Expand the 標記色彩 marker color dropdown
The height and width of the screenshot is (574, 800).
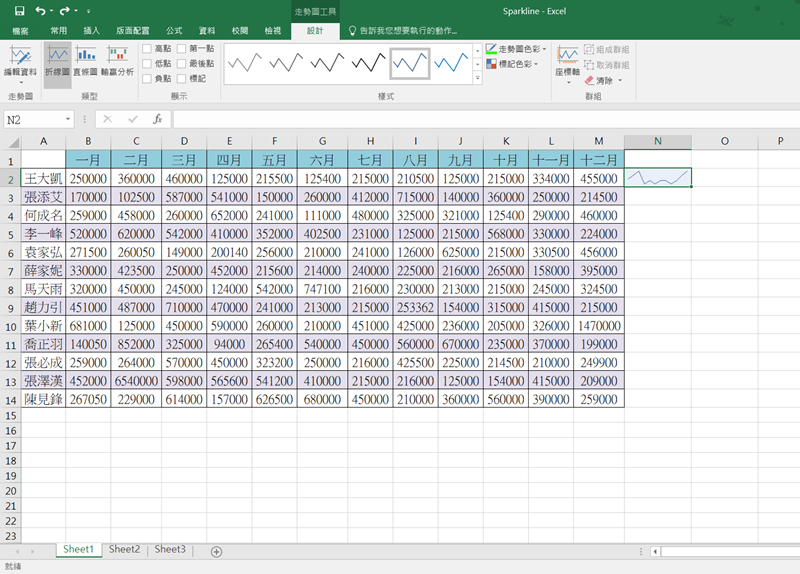tap(518, 63)
